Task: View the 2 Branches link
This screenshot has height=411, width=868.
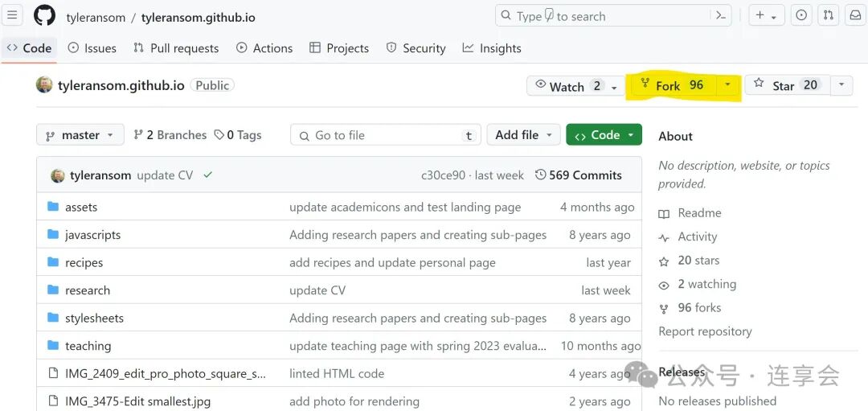Action: click(170, 134)
